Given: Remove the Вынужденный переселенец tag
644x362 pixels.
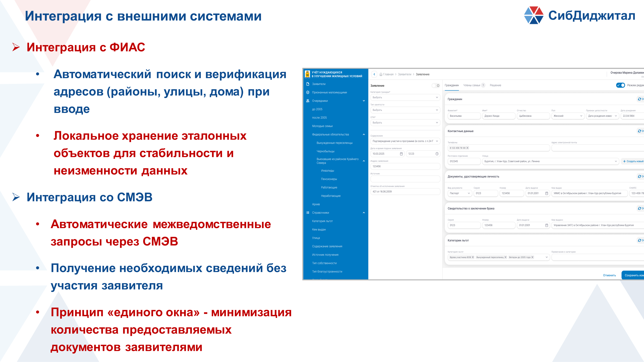Looking at the screenshot, I should pos(505,257).
